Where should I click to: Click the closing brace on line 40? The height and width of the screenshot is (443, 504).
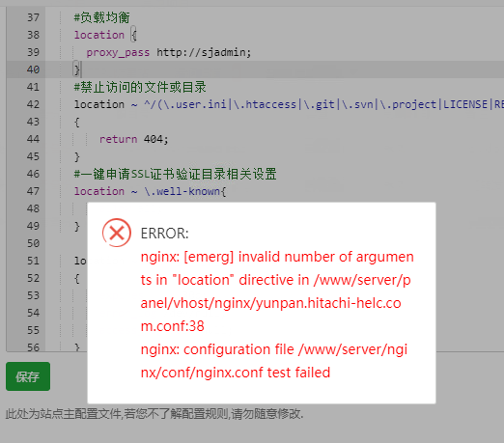pos(76,69)
